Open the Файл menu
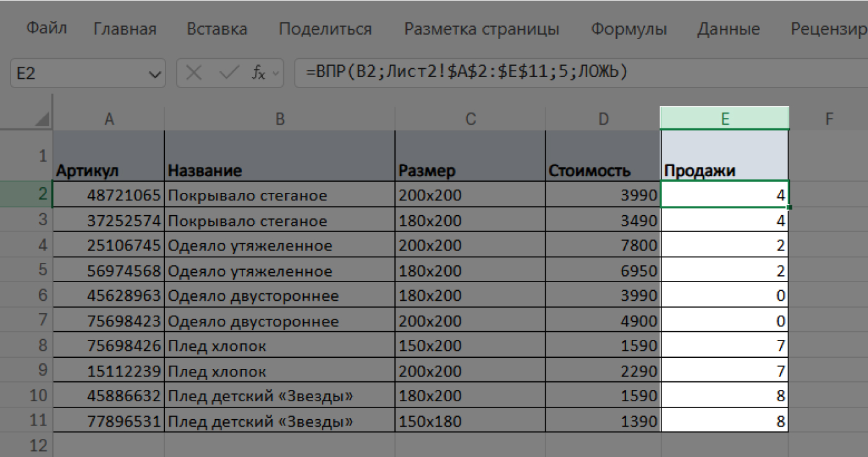Screen dimensions: 868x457 coord(45,28)
